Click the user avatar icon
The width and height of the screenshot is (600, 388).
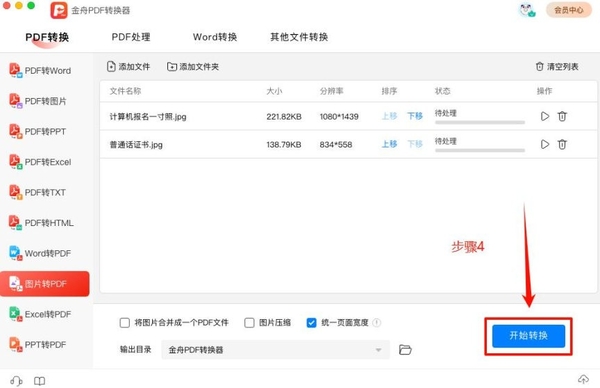pyautogui.click(x=527, y=10)
